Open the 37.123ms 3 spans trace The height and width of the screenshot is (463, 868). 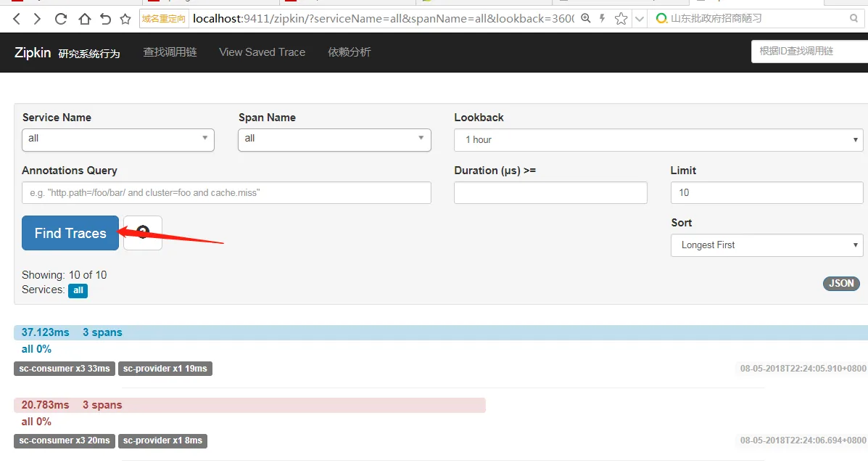(x=441, y=332)
